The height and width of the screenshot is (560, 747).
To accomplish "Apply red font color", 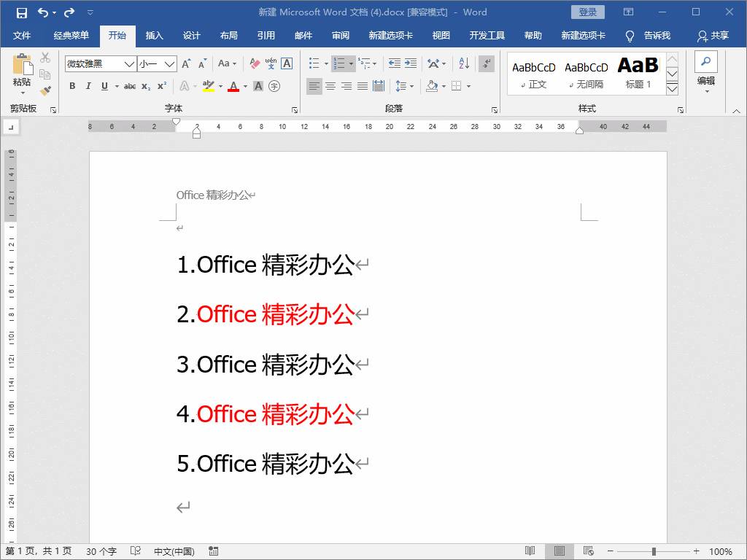I will (233, 86).
